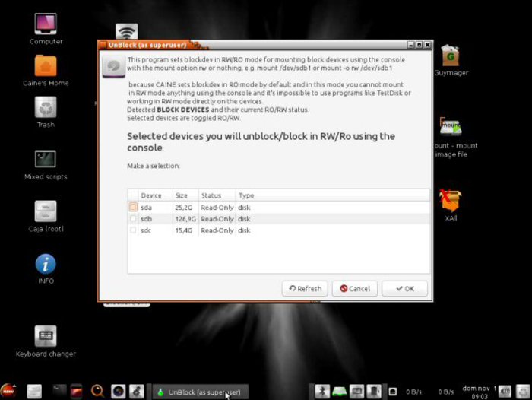Image resolution: width=532 pixels, height=400 pixels.
Task: Click sdc's Read-Only status cell
Action: click(x=217, y=230)
